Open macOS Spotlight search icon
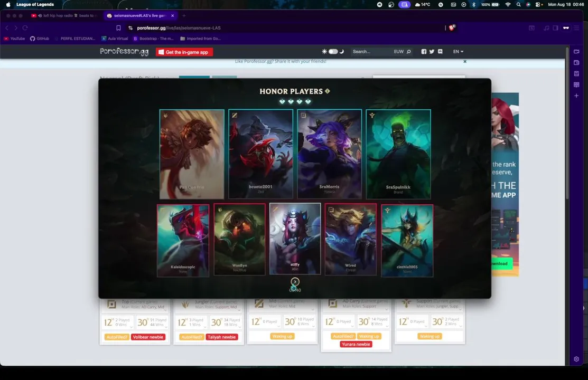The width and height of the screenshot is (588, 380). click(519, 5)
